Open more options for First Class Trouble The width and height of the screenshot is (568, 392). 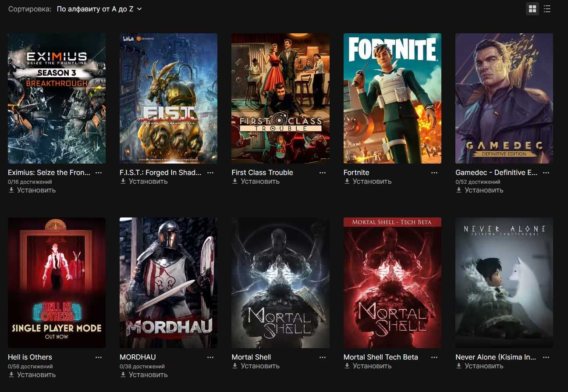click(x=323, y=173)
